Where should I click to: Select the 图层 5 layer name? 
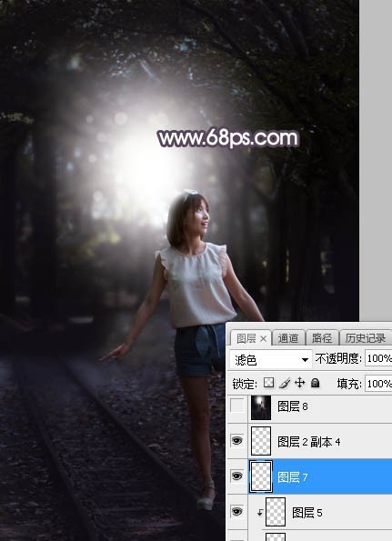pos(307,513)
